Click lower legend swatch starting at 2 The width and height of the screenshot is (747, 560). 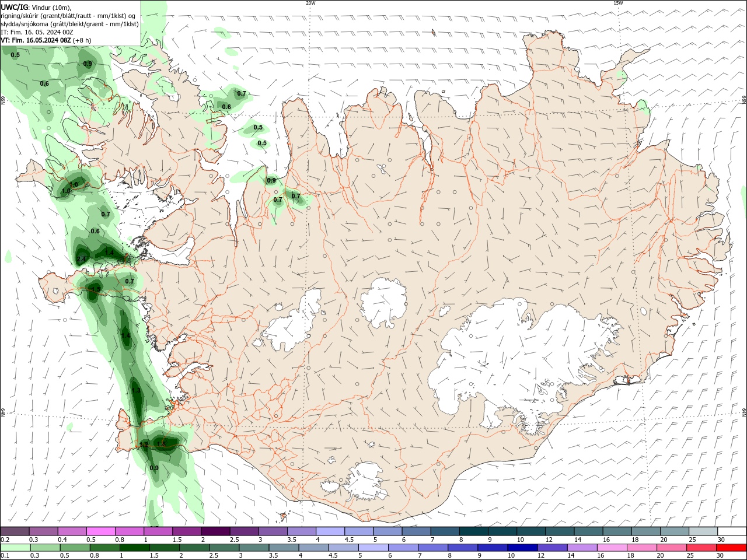tap(194, 548)
